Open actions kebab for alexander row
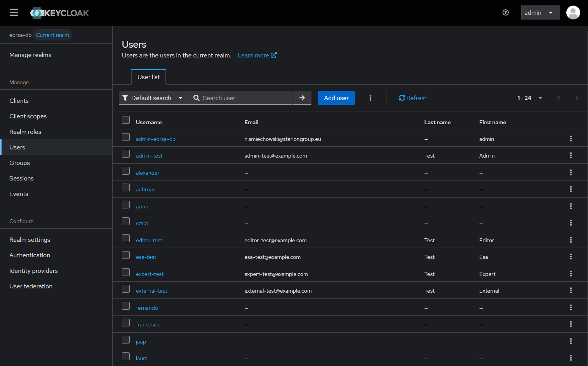The image size is (588, 366). point(571,172)
